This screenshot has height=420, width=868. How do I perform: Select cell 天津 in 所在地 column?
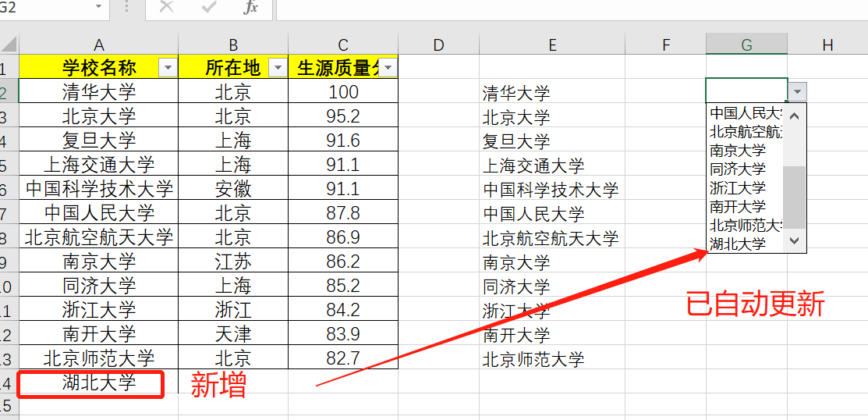coord(233,333)
